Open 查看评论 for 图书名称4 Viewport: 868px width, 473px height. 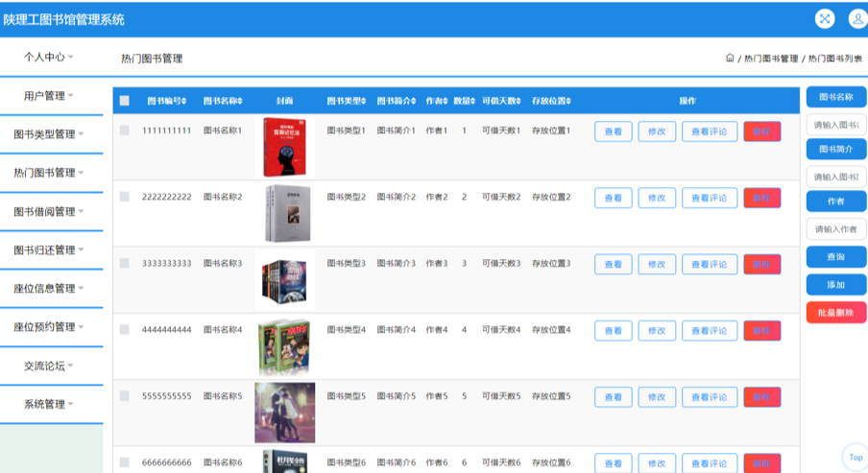[x=710, y=331]
